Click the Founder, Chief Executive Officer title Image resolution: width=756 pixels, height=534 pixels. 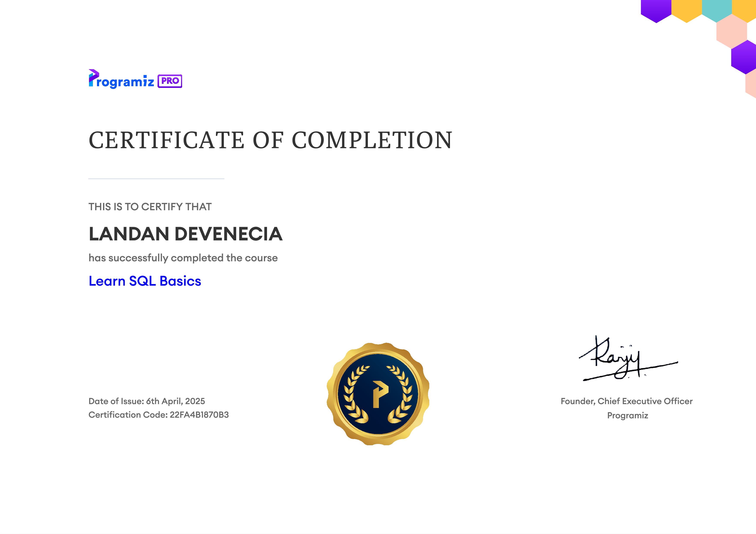[x=627, y=401]
